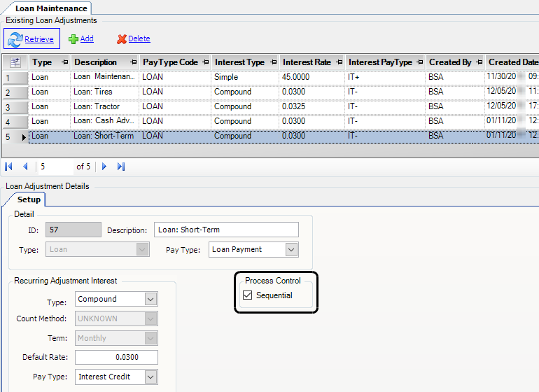
Task: Click the green Add plus icon
Action: pos(73,39)
